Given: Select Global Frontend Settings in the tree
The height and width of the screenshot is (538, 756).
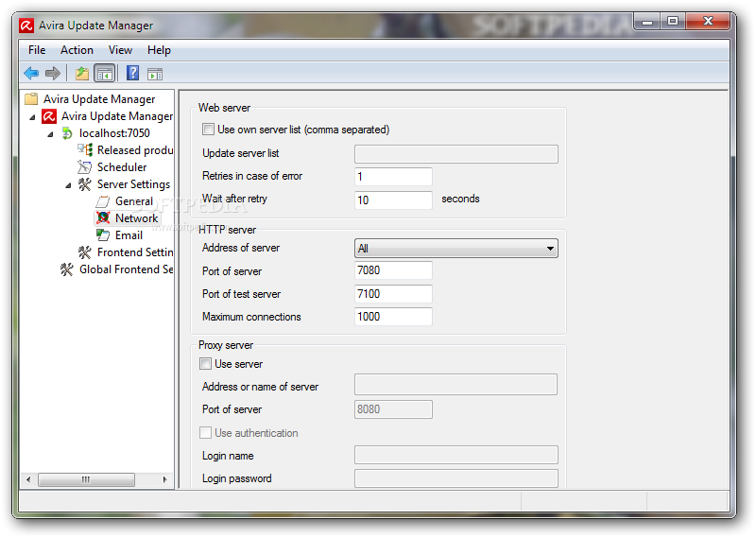Looking at the screenshot, I should [127, 269].
